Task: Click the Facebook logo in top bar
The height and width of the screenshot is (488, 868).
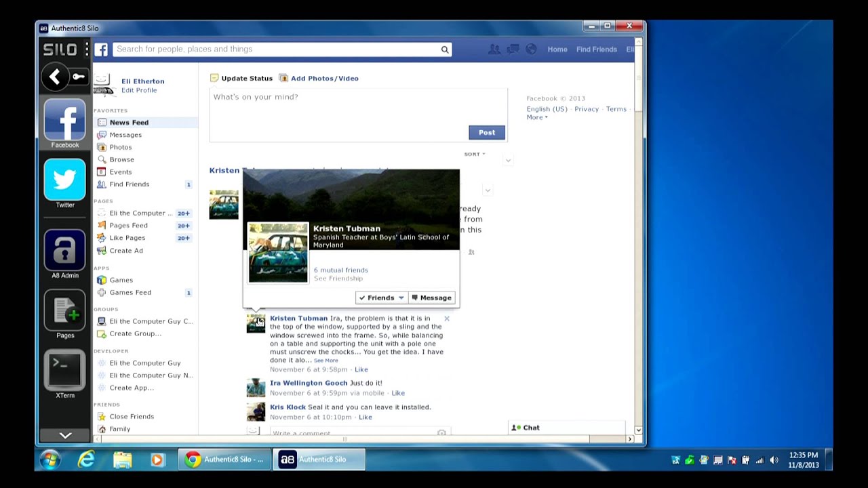Action: coord(101,49)
